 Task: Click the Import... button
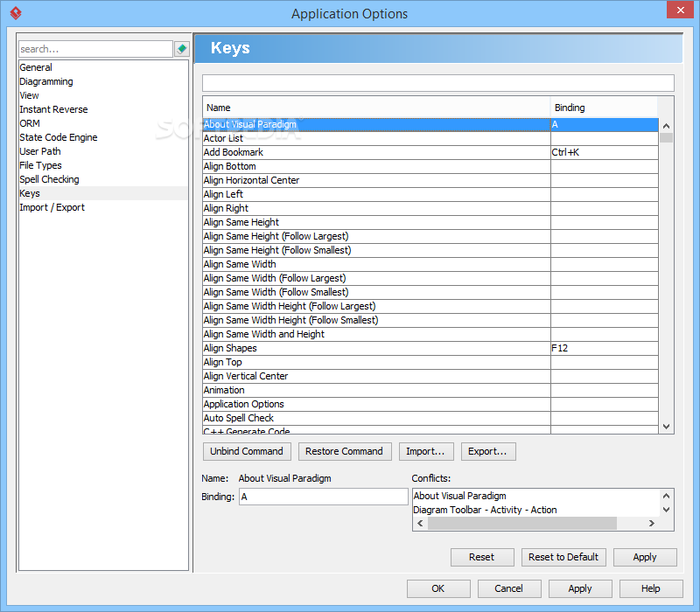(x=426, y=451)
